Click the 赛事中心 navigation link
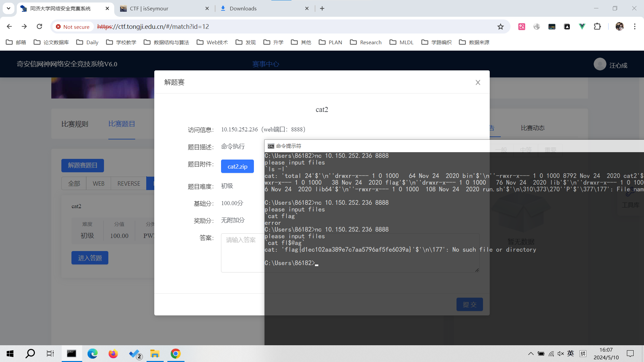 tap(266, 64)
